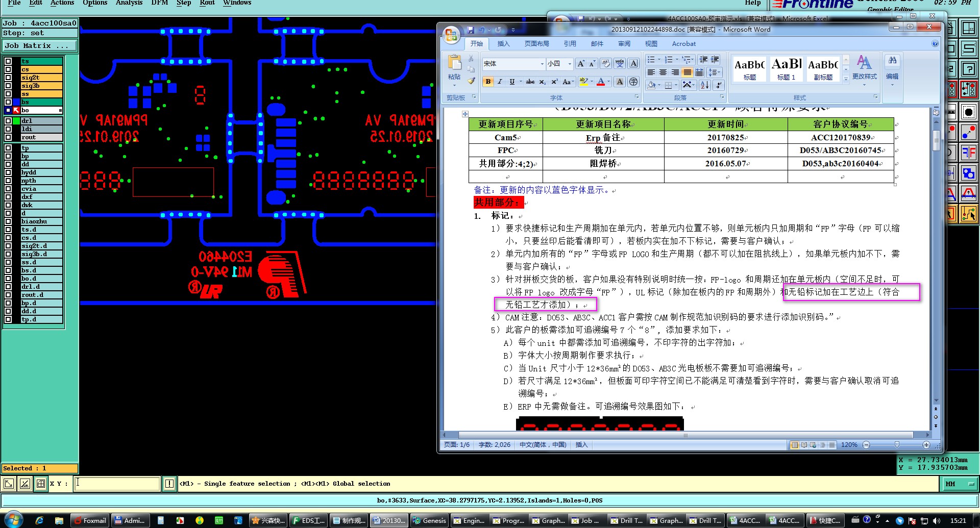Show paragraph marks in Word
Image resolution: width=980 pixels, height=528 pixels.
(719, 85)
